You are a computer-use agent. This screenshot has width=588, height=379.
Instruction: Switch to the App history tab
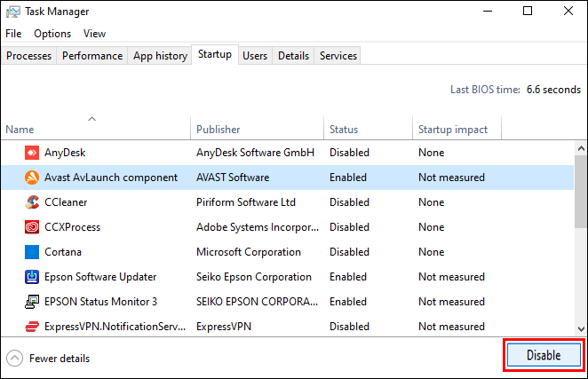pyautogui.click(x=160, y=56)
